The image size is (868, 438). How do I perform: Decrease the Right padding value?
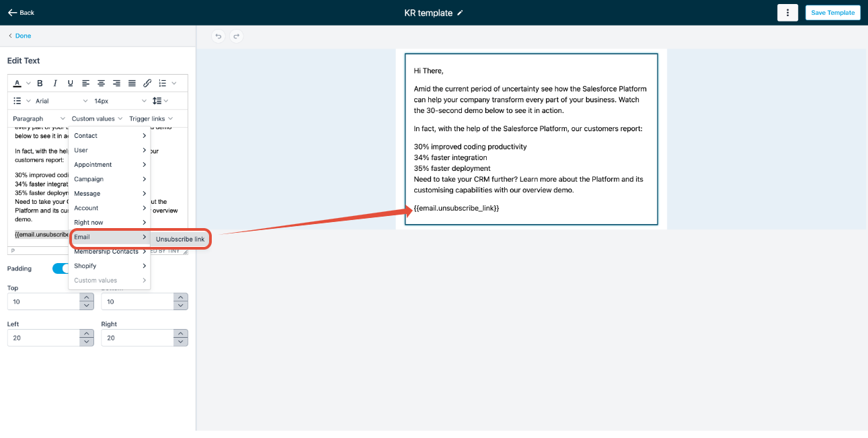(x=180, y=342)
